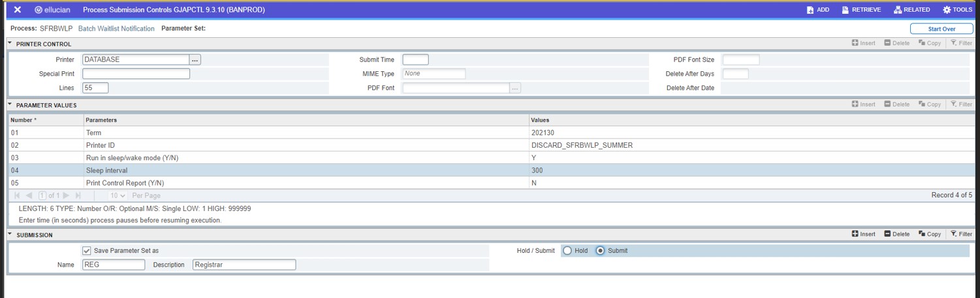
Task: Open the Per Page dropdown
Action: 118,195
